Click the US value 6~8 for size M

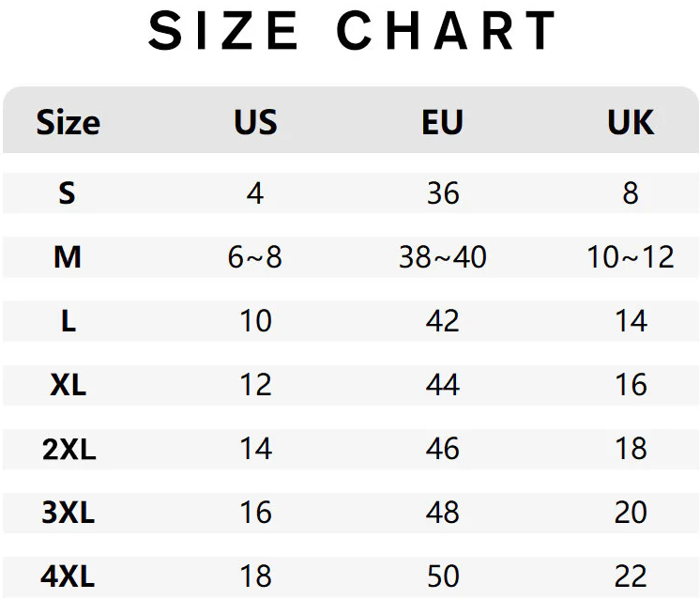click(255, 257)
